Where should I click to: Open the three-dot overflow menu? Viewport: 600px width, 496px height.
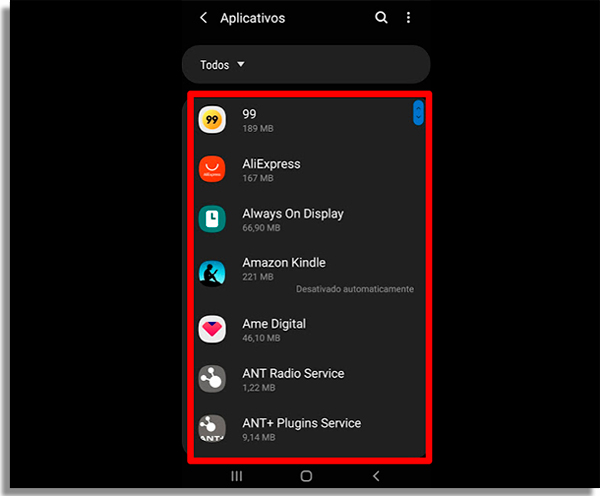pos(408,18)
